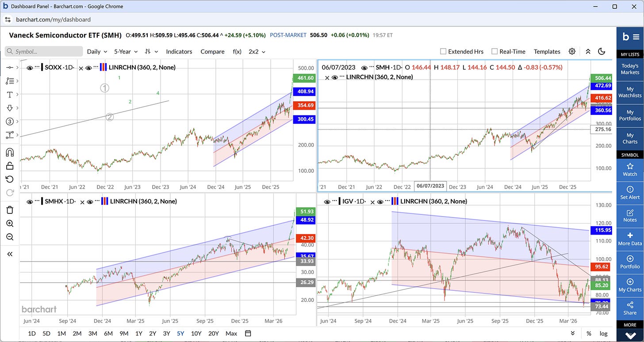Collapse the chart header with double chevron
This screenshot has width=644, height=342.
pyautogui.click(x=588, y=51)
